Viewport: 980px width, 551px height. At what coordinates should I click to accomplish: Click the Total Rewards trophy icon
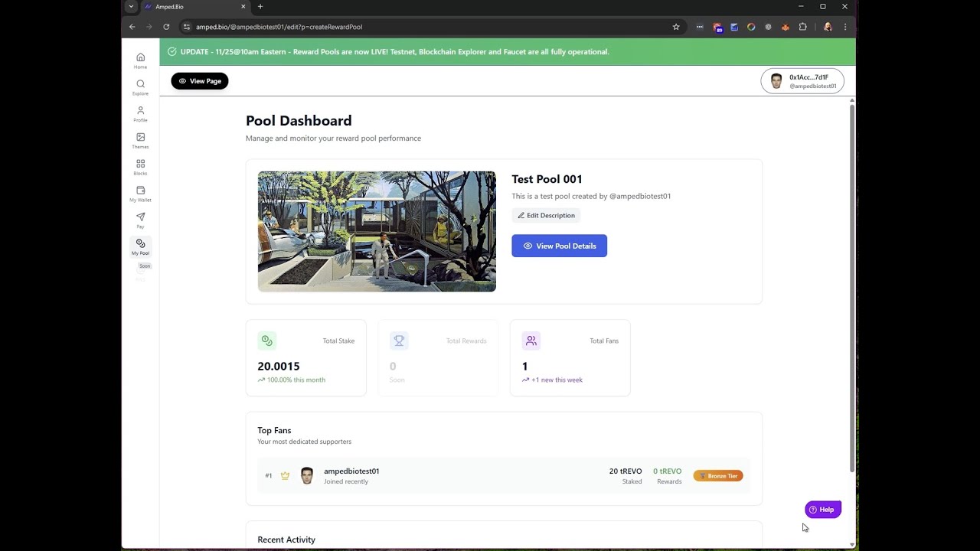[x=399, y=341]
